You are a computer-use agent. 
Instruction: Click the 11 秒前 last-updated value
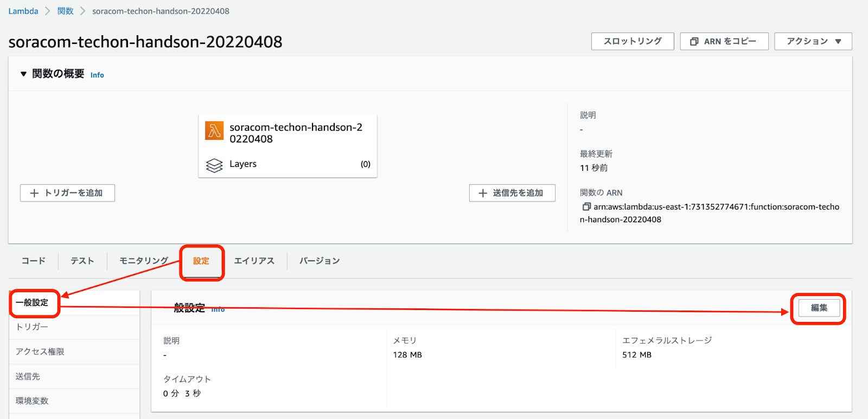coord(593,168)
